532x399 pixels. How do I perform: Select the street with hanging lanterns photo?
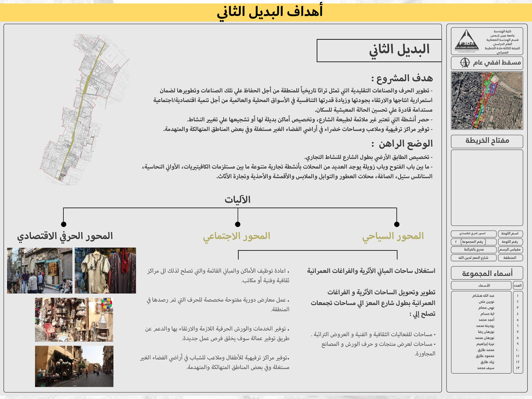(x=74, y=366)
